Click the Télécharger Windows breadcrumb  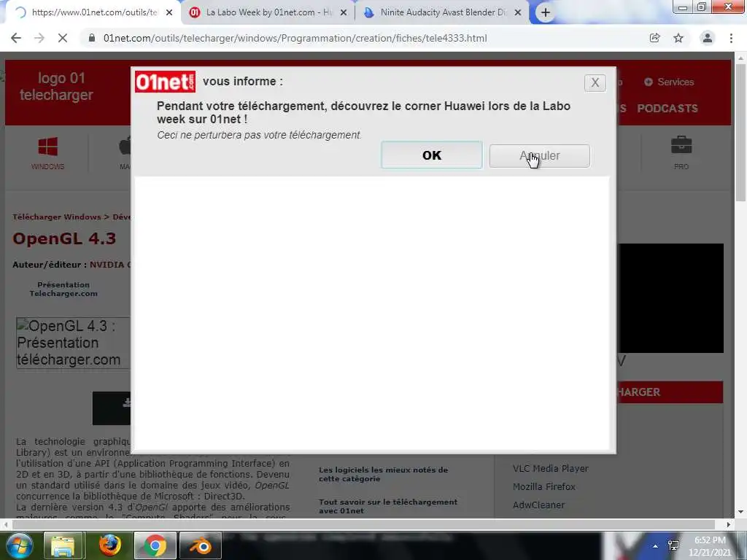57,217
